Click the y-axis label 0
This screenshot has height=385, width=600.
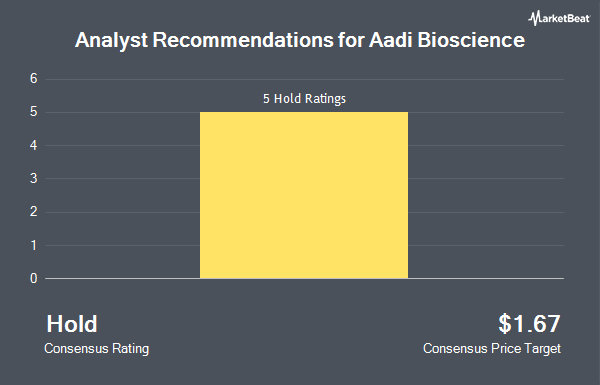pyautogui.click(x=34, y=278)
